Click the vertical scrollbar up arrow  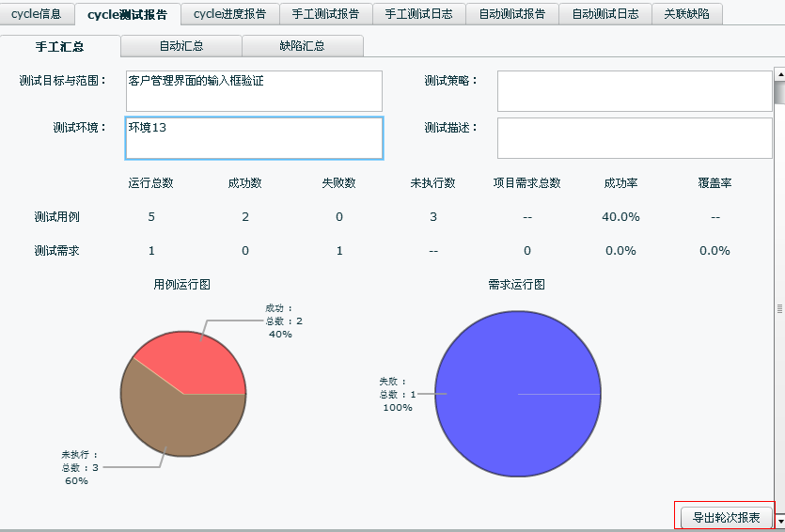pyautogui.click(x=778, y=73)
